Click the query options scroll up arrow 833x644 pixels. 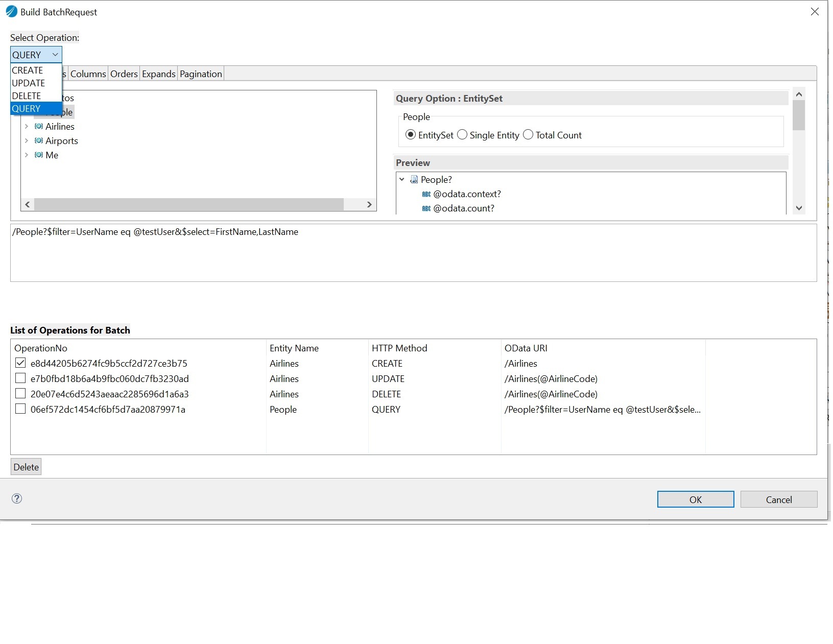(799, 94)
